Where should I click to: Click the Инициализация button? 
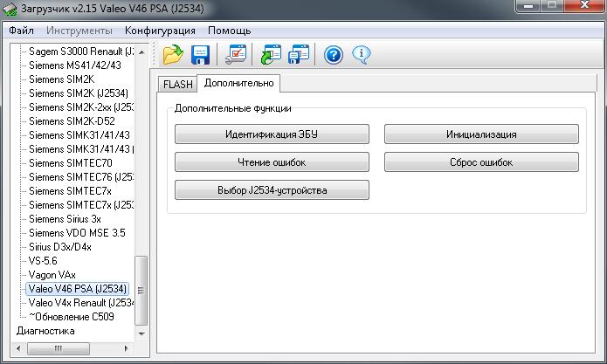click(x=481, y=134)
